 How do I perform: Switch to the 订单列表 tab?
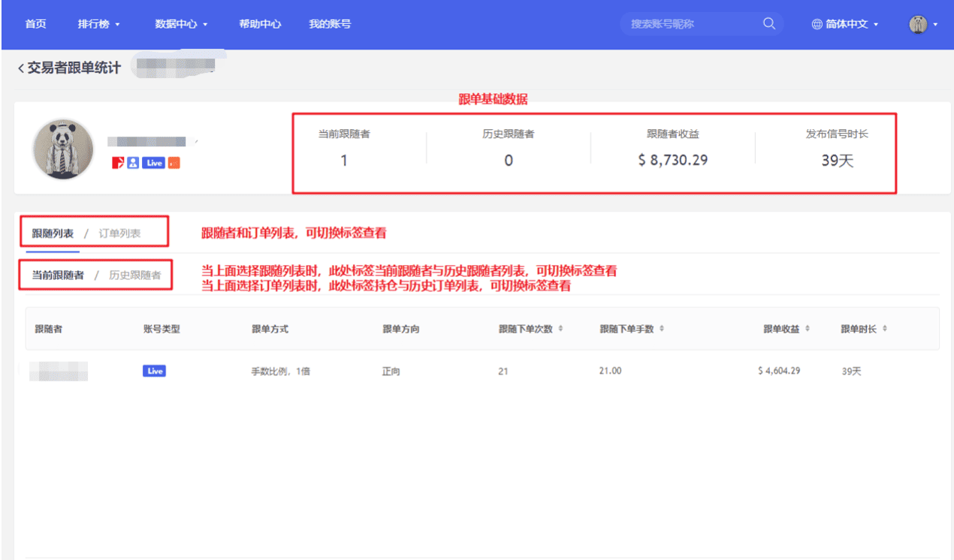point(119,233)
